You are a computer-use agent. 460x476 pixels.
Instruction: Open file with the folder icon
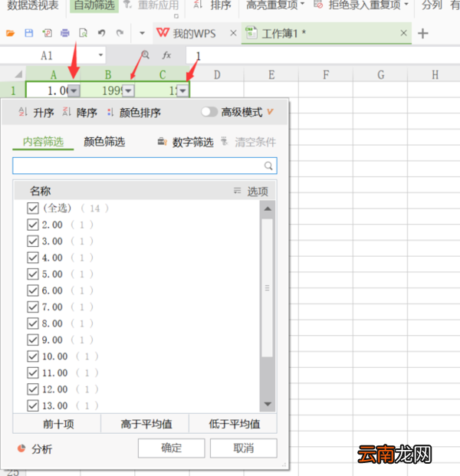(x=10, y=33)
